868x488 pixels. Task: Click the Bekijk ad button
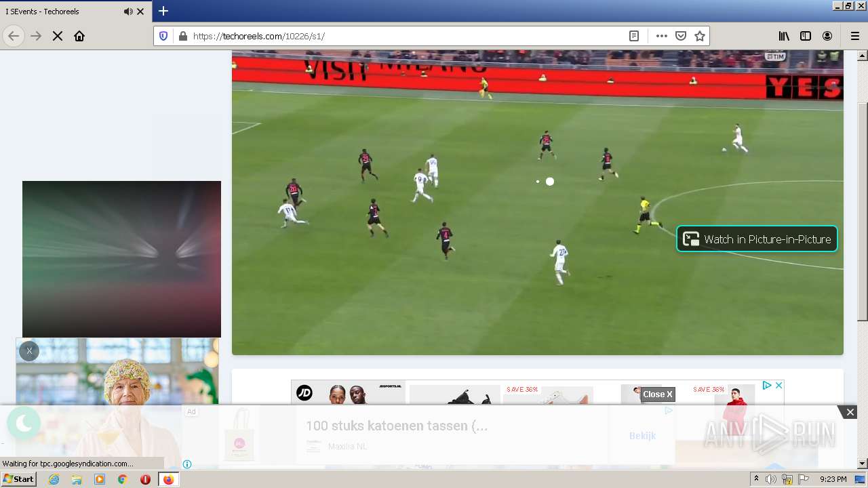[642, 436]
